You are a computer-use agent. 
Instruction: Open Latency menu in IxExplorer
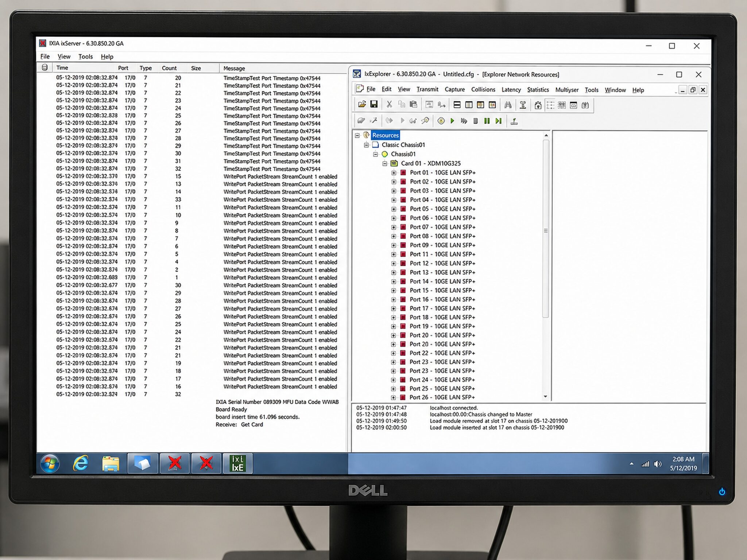click(x=511, y=90)
